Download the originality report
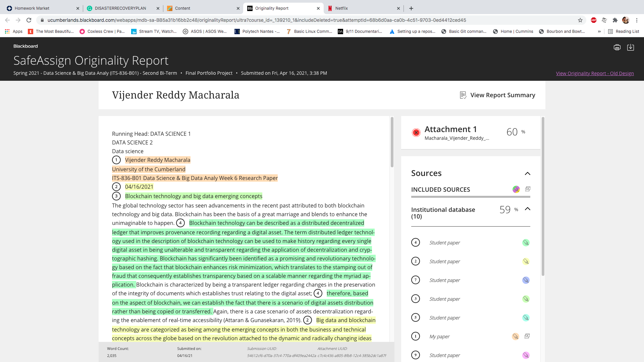644x362 pixels. 631,47
